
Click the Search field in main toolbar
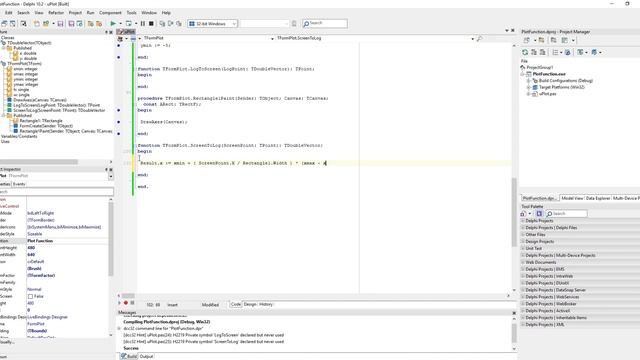(x=325, y=24)
